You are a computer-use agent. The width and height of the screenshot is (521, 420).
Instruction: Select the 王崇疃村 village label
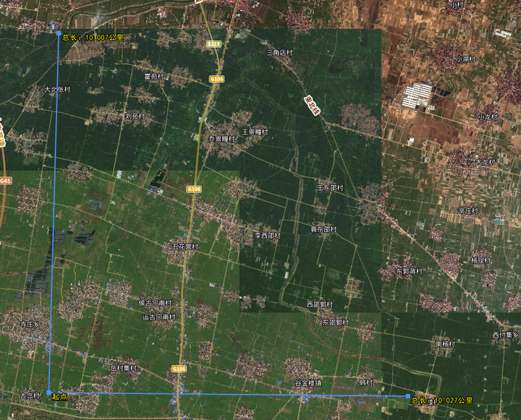255,132
